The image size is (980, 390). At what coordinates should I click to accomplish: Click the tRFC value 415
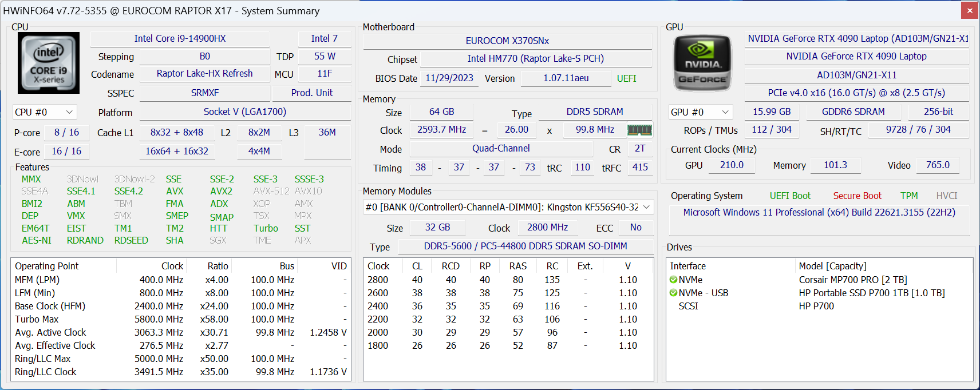(640, 167)
